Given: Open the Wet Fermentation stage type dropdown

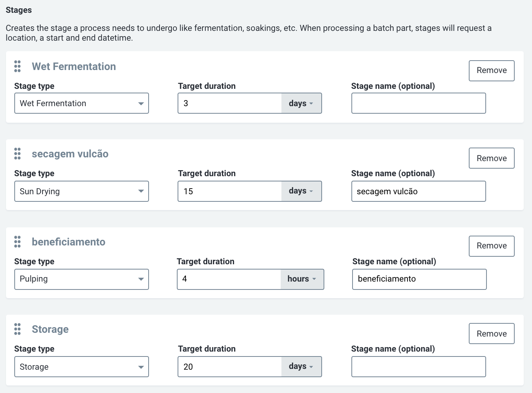Looking at the screenshot, I should [82, 103].
